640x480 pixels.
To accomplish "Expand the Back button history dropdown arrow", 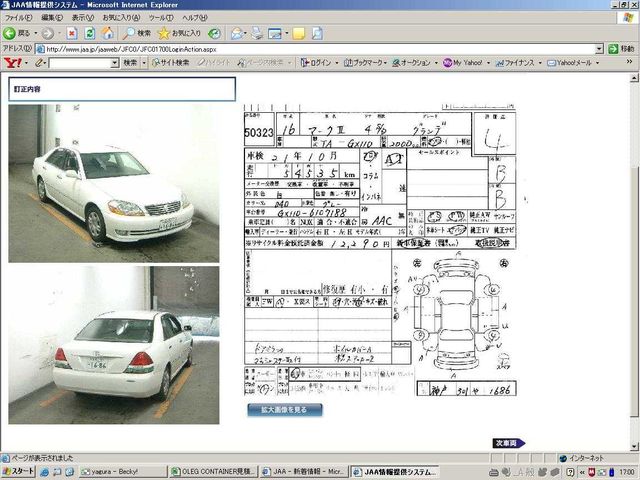I will [36, 33].
